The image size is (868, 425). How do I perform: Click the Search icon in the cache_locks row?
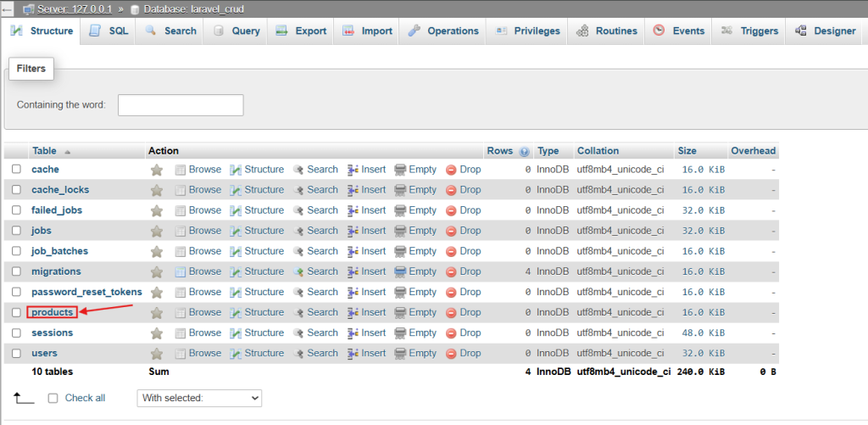tap(298, 190)
